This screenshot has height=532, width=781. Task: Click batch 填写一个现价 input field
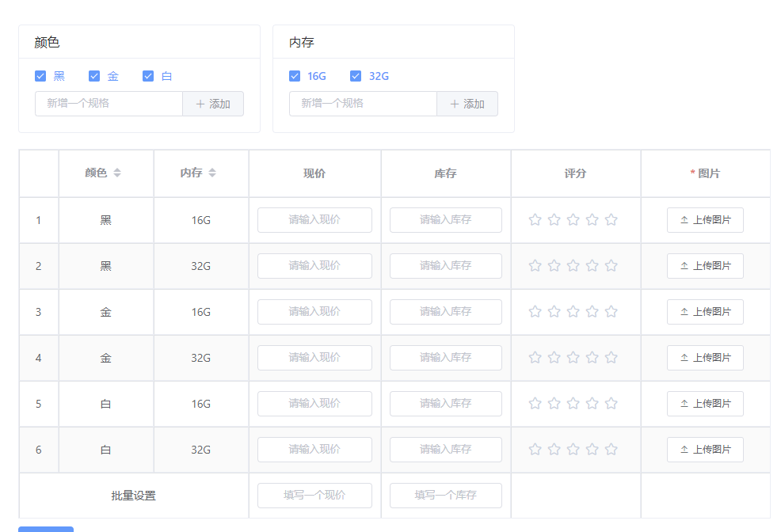click(314, 495)
